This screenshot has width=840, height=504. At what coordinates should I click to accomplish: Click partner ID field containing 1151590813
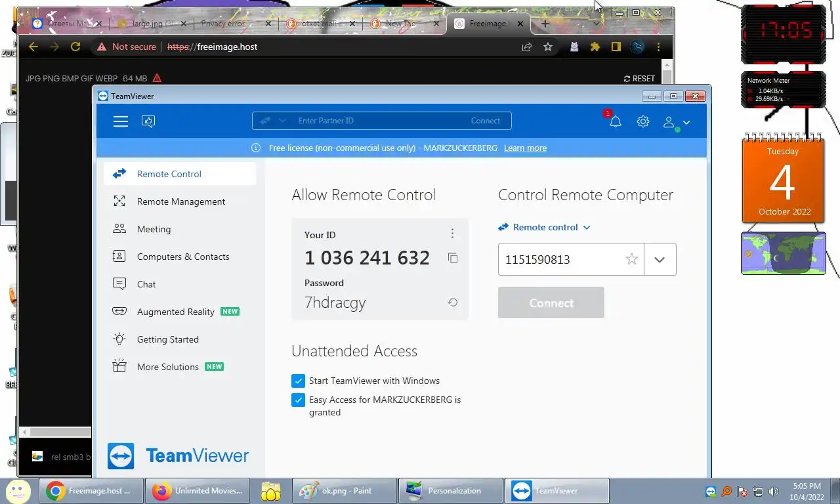point(560,259)
